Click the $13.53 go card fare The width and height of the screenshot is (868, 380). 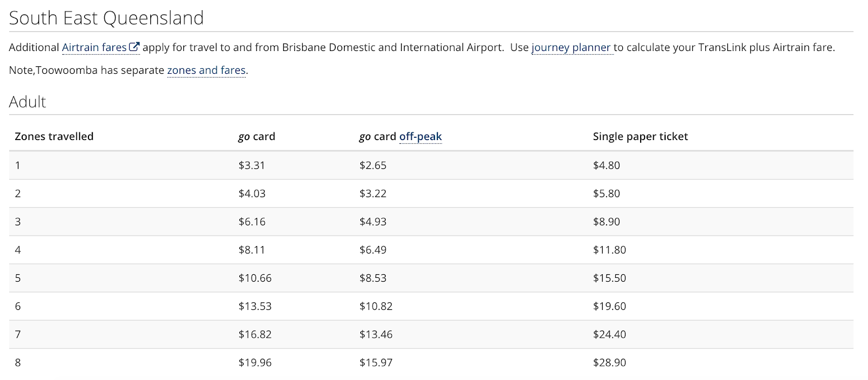pos(255,307)
